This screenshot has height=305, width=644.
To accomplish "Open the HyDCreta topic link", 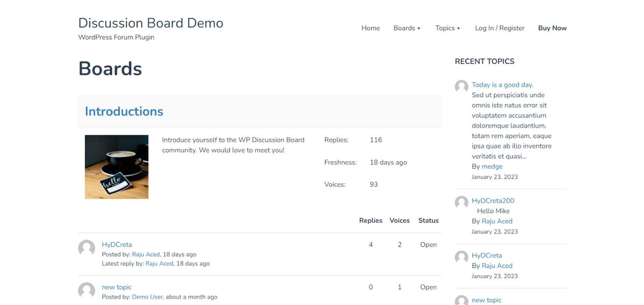I will click(x=117, y=244).
